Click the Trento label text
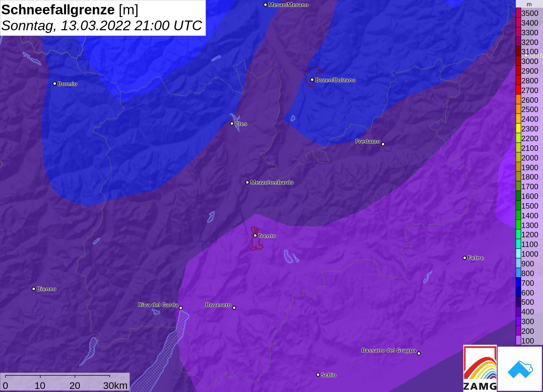The height and width of the screenshot is (392, 543). [x=267, y=236]
